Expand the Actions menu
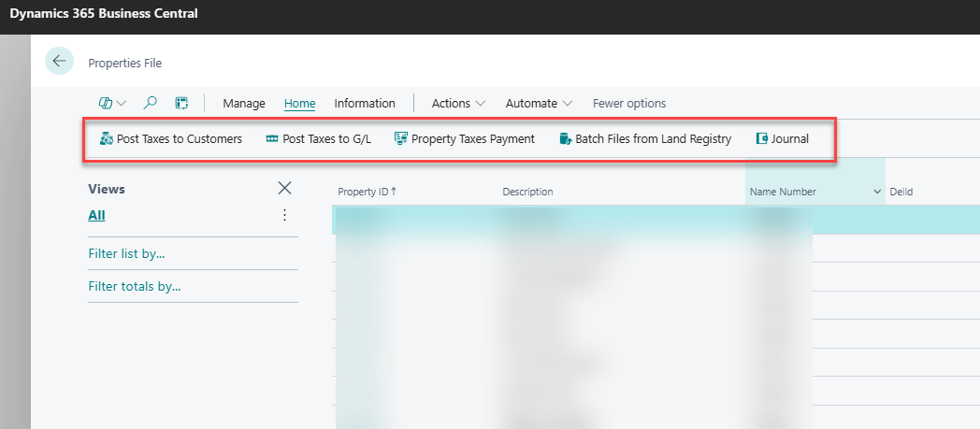 458,103
